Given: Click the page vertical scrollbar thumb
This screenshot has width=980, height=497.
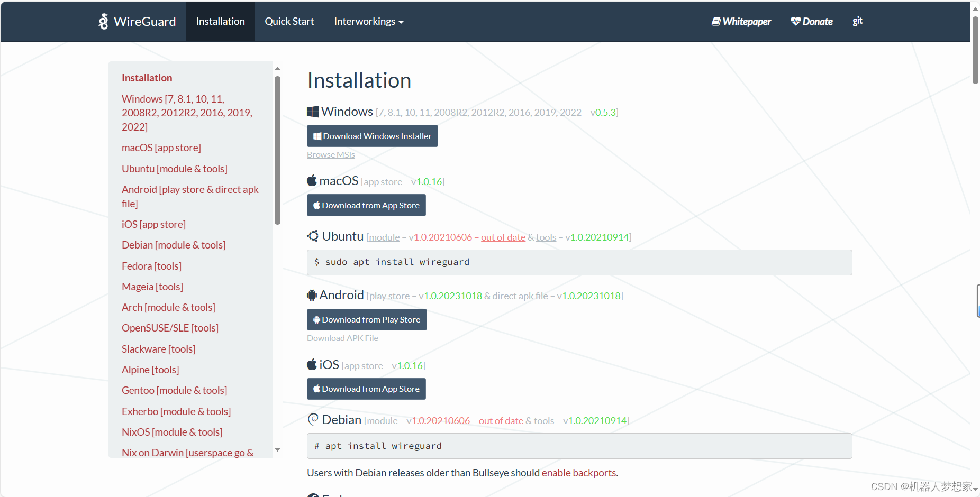Looking at the screenshot, I should tap(975, 50).
